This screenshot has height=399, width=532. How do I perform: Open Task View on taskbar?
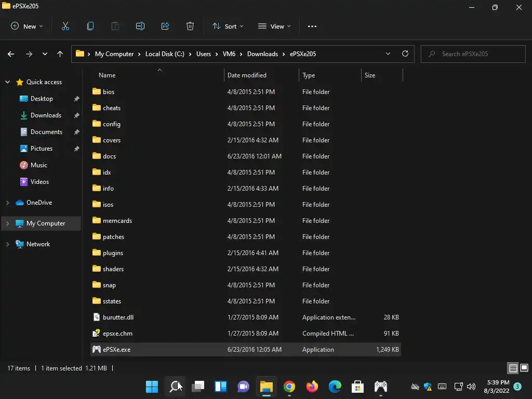point(198,387)
